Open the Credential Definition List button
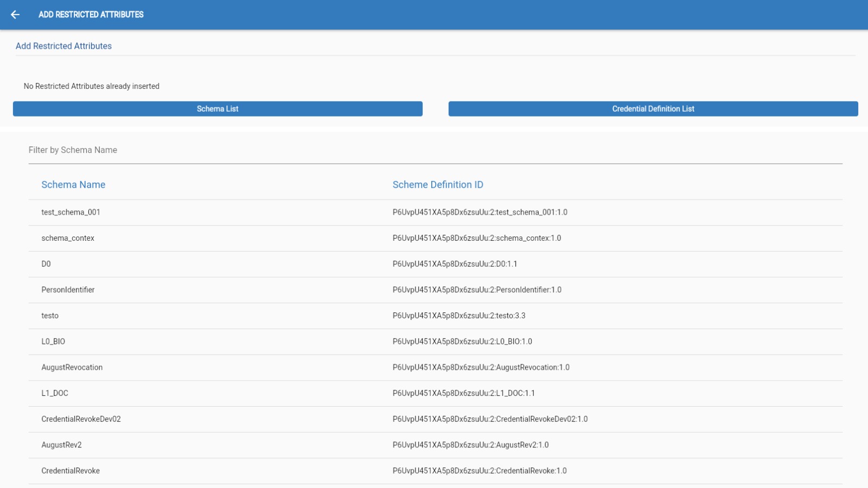The height and width of the screenshot is (488, 868). [x=653, y=108]
